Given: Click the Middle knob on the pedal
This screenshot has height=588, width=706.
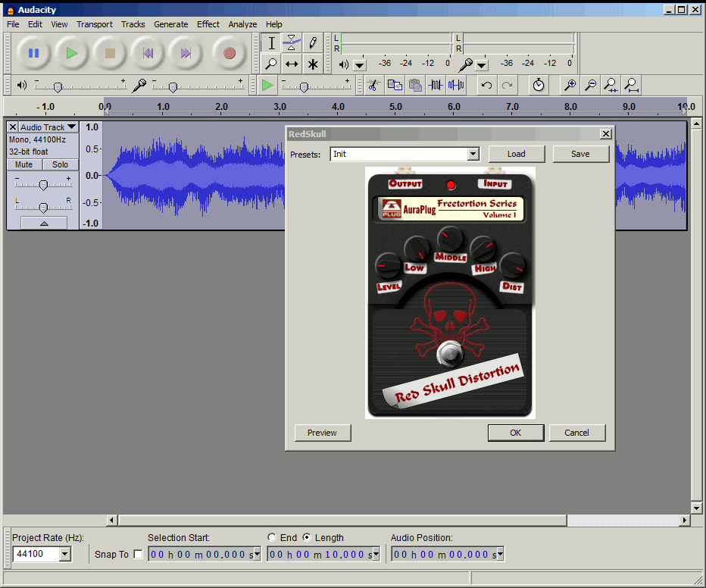Looking at the screenshot, I should 450,239.
